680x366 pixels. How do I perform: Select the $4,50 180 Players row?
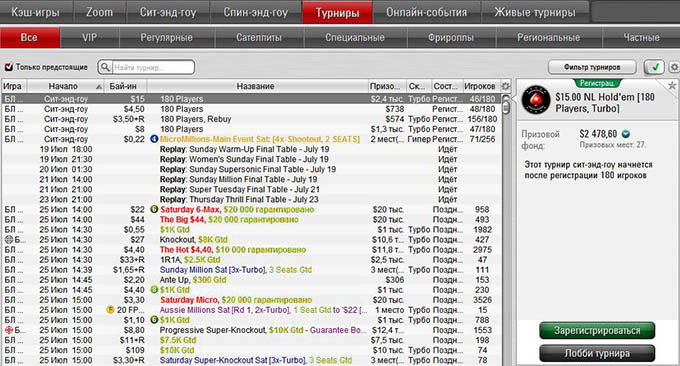[x=252, y=109]
